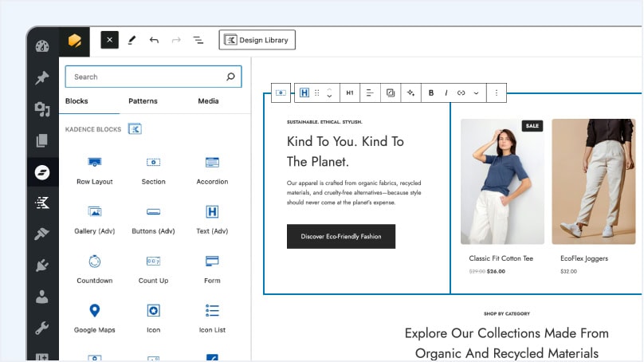Add a Google Maps block

point(94,318)
